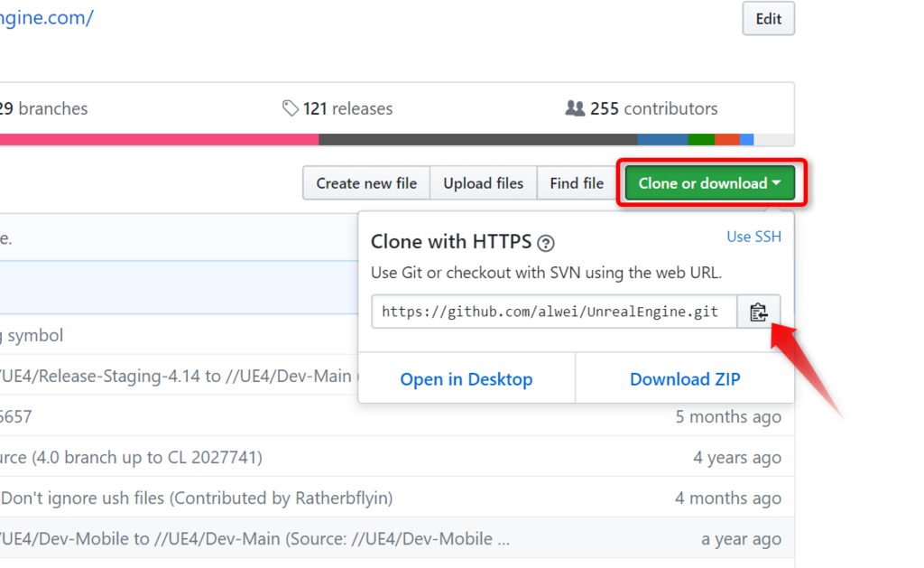Click dark gray segment of language bar
This screenshot has width=924, height=568.
coord(478,140)
